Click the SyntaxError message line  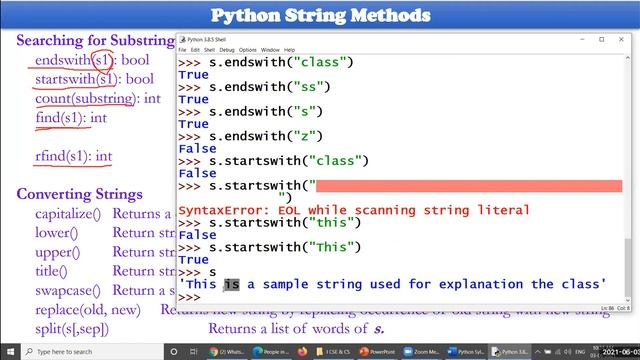click(x=354, y=211)
